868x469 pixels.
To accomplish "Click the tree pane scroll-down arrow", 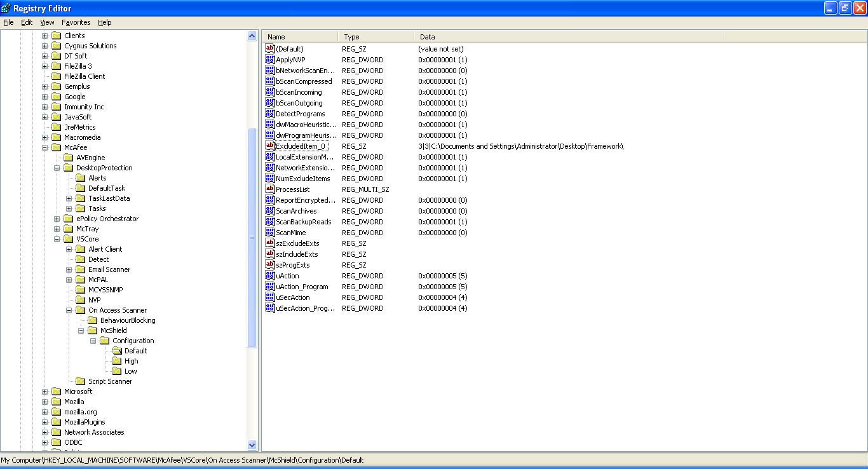I will click(x=252, y=445).
